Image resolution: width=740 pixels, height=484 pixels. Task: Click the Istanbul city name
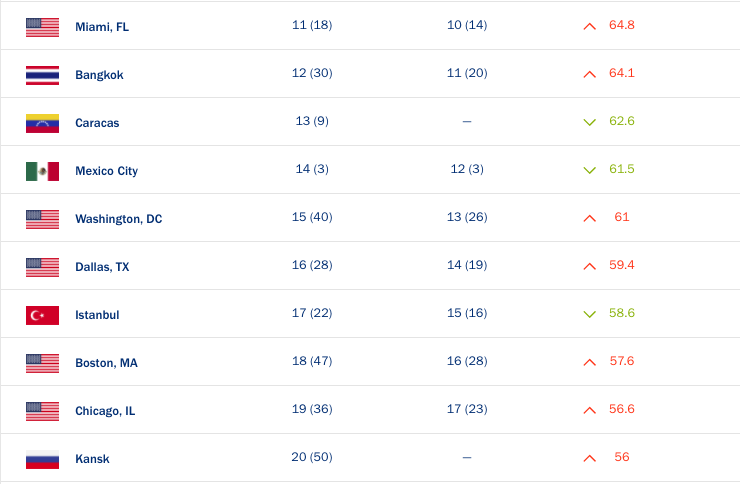(x=97, y=315)
